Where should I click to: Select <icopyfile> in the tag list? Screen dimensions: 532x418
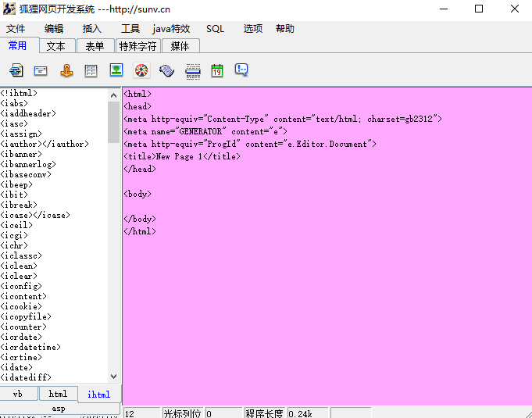click(x=26, y=316)
